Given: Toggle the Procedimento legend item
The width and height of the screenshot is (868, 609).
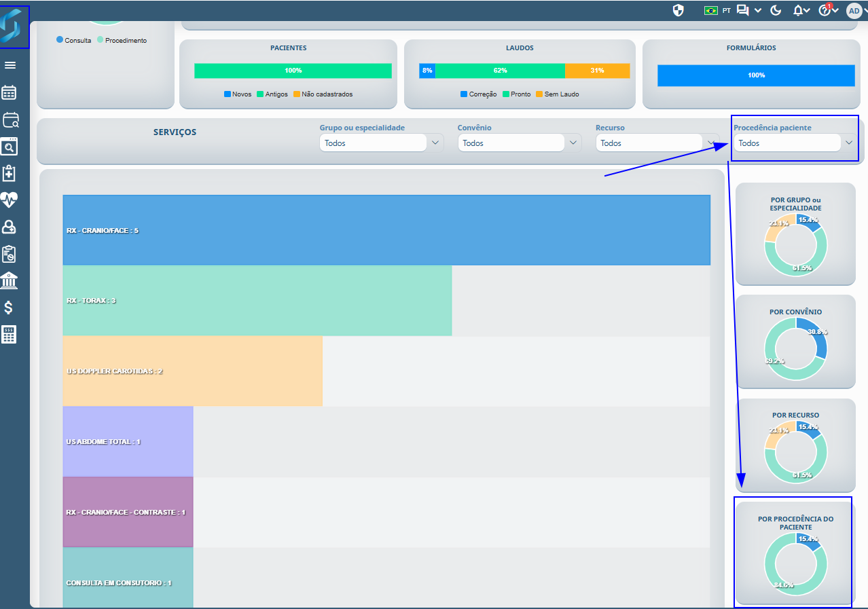Looking at the screenshot, I should pyautogui.click(x=122, y=40).
